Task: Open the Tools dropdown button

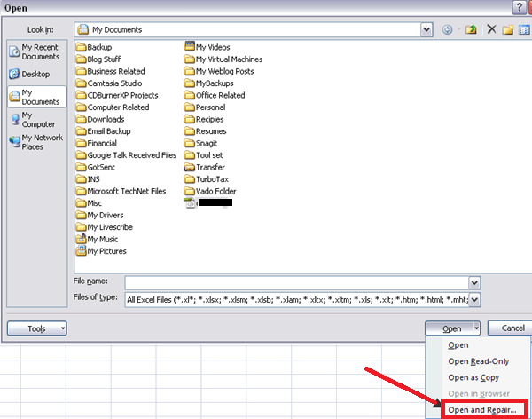Action: coord(36,328)
